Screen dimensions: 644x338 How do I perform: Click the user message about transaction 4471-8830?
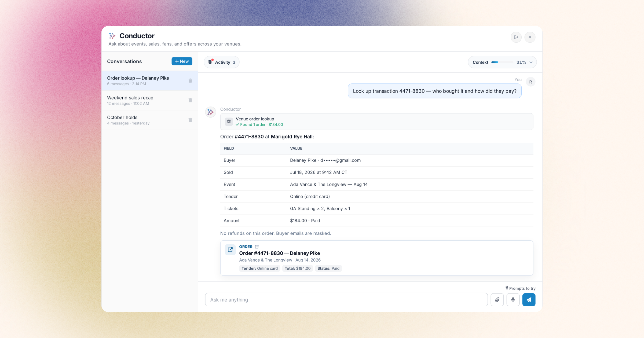tap(434, 91)
